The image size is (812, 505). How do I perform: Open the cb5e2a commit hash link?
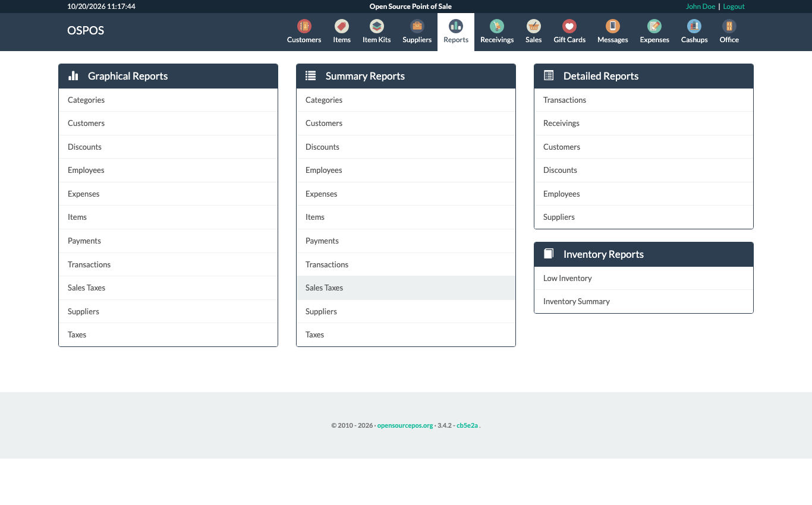[467, 425]
